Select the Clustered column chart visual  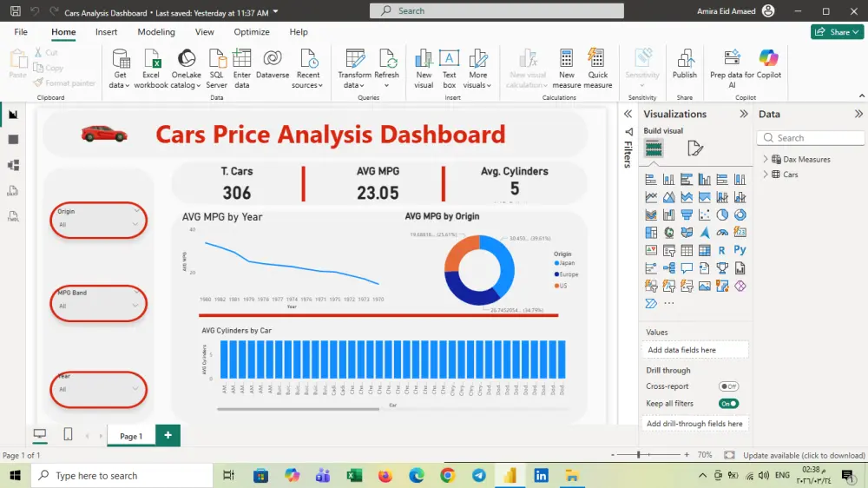tap(704, 180)
